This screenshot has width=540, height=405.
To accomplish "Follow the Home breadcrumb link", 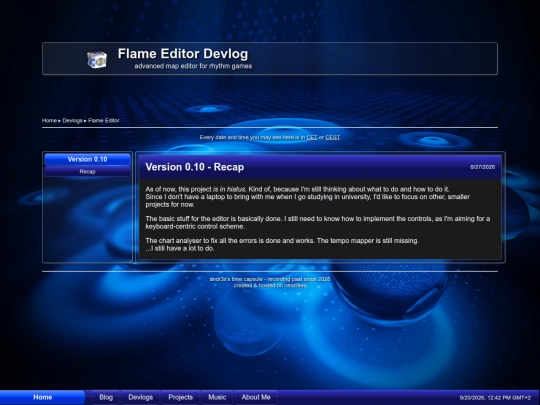I will [x=49, y=121].
